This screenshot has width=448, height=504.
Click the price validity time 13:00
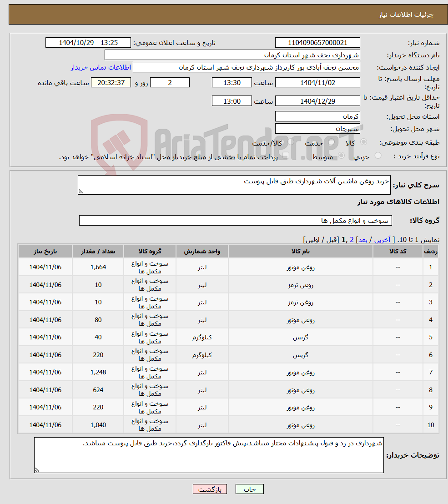[232, 101]
